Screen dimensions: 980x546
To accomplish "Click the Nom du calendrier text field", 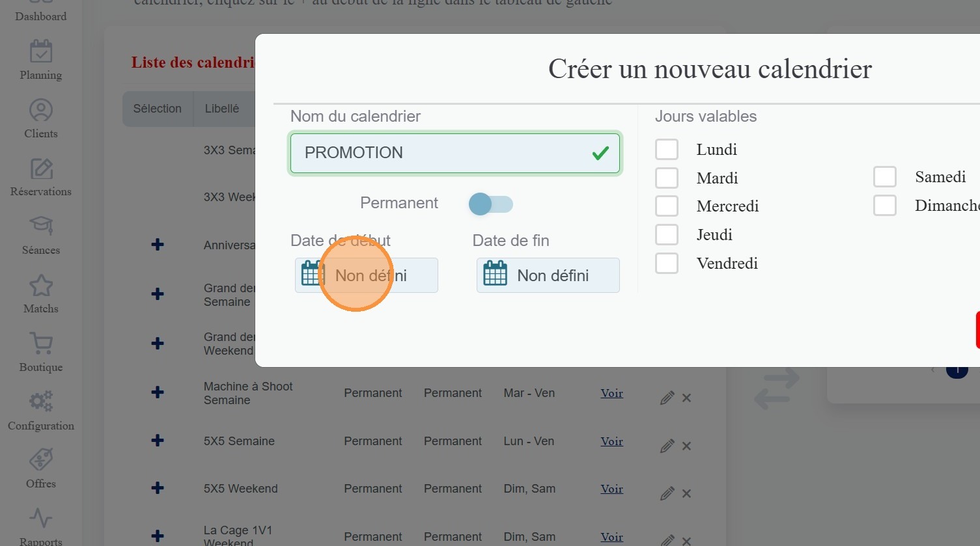I will [443, 153].
